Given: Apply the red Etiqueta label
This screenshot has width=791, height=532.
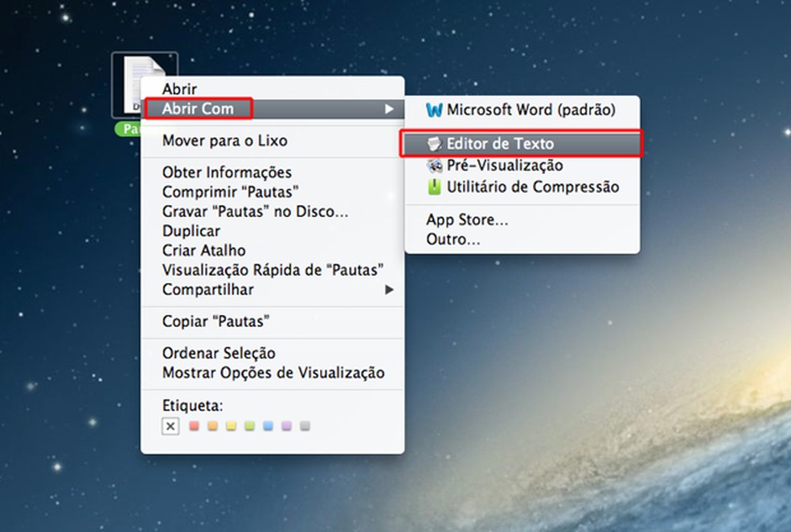Looking at the screenshot, I should click(x=193, y=426).
